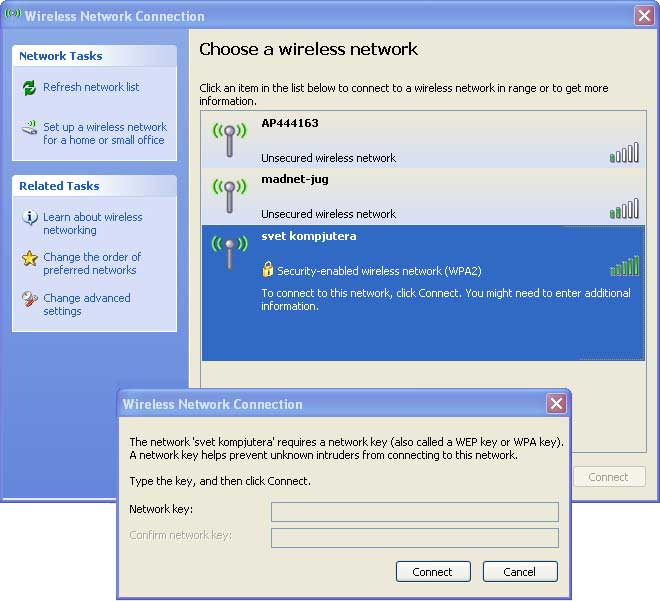Click the 'To connect to this network' description text
660x601 pixels.
pyautogui.click(x=446, y=299)
